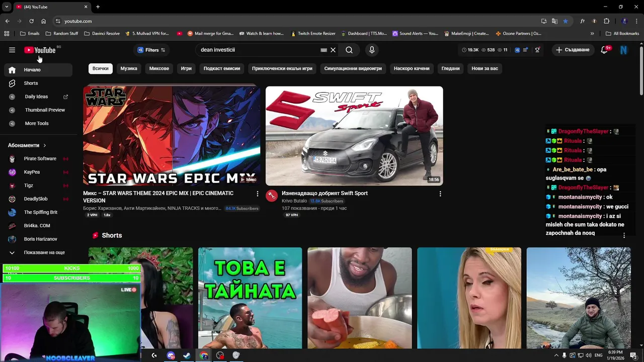Image resolution: width=644 pixels, height=362 pixels.
Task: Select Симулационни видеоигри chip
Action: 353,68
